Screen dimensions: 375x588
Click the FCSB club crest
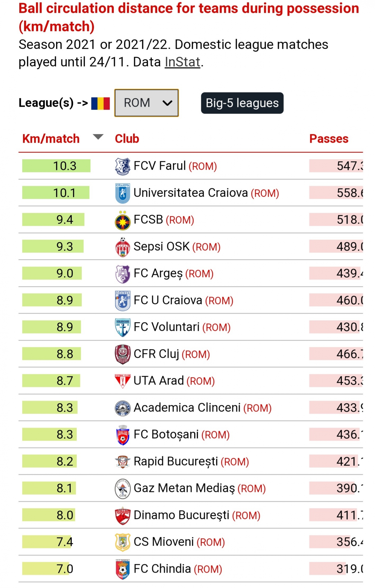click(x=122, y=220)
